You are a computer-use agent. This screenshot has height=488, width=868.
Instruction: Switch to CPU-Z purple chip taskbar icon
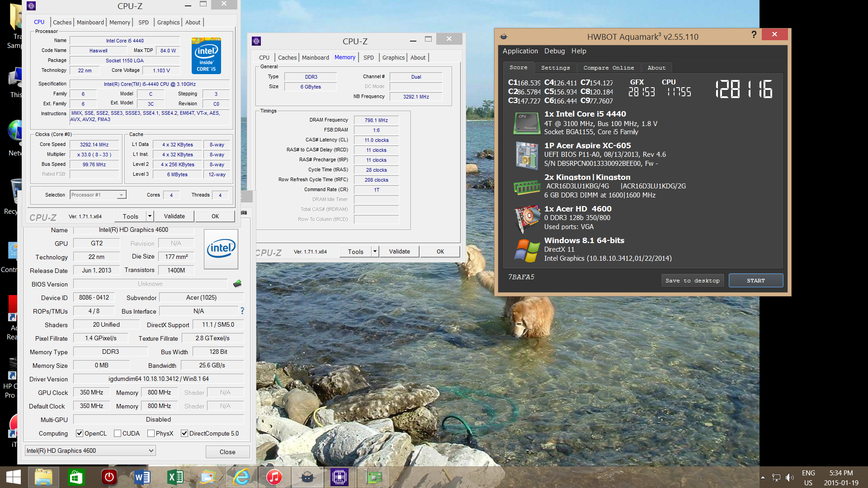[x=339, y=477]
